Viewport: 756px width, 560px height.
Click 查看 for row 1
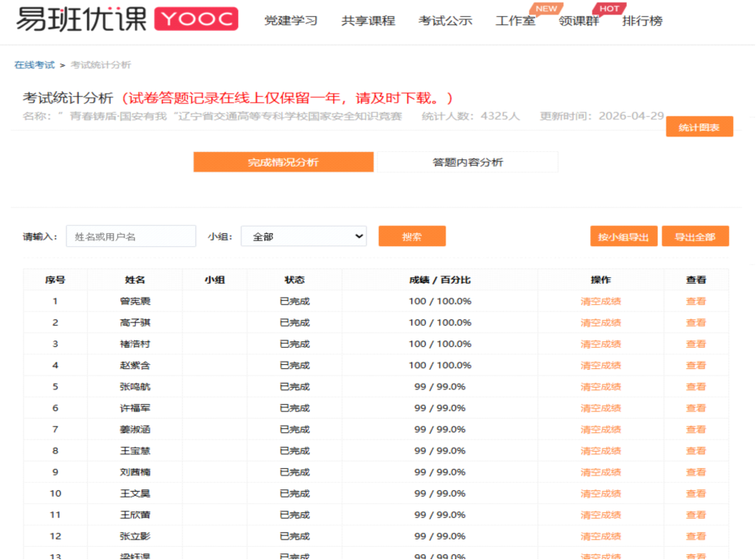tap(696, 302)
